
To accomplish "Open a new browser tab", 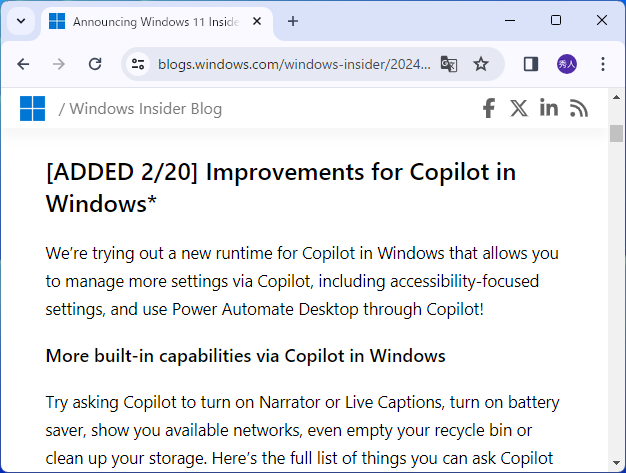I will pyautogui.click(x=293, y=21).
